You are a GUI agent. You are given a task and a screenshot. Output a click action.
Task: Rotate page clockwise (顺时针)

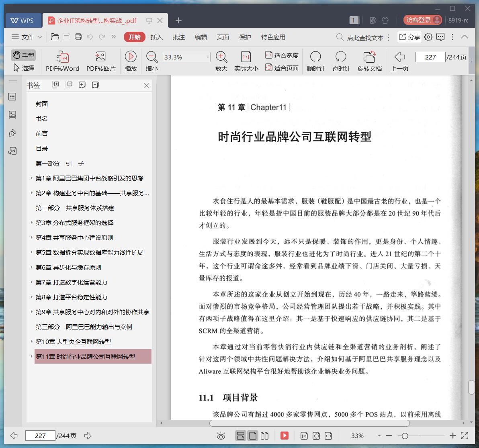(315, 61)
